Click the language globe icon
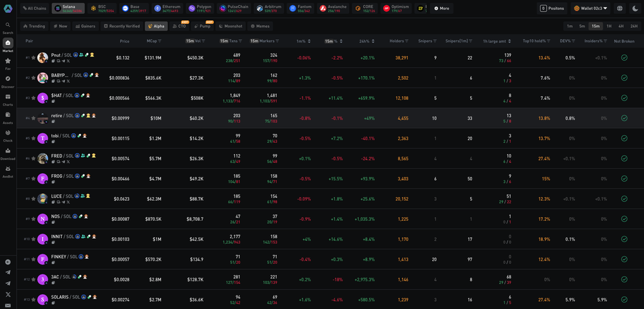 620,8
